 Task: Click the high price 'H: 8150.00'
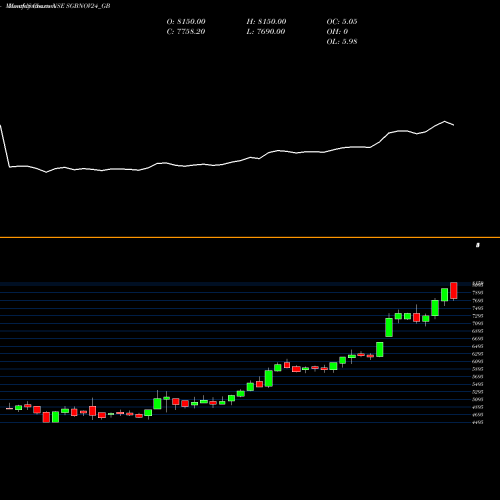point(266,22)
